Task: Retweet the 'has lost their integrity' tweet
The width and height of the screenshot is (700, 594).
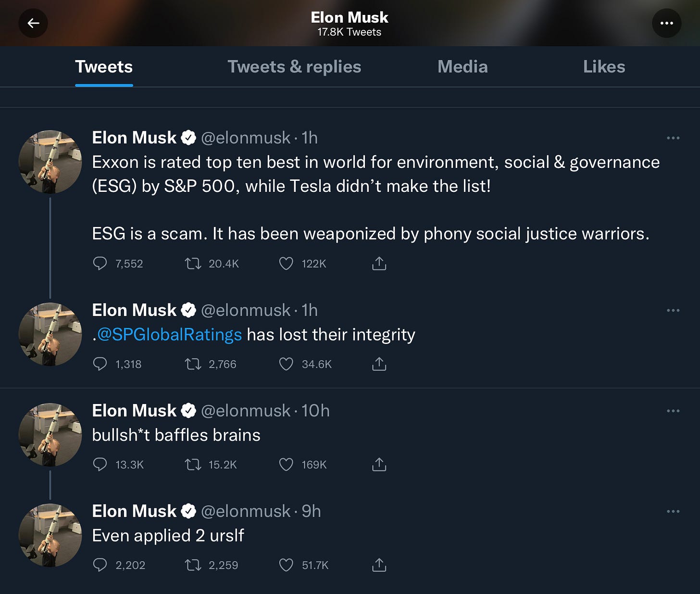Action: [193, 364]
